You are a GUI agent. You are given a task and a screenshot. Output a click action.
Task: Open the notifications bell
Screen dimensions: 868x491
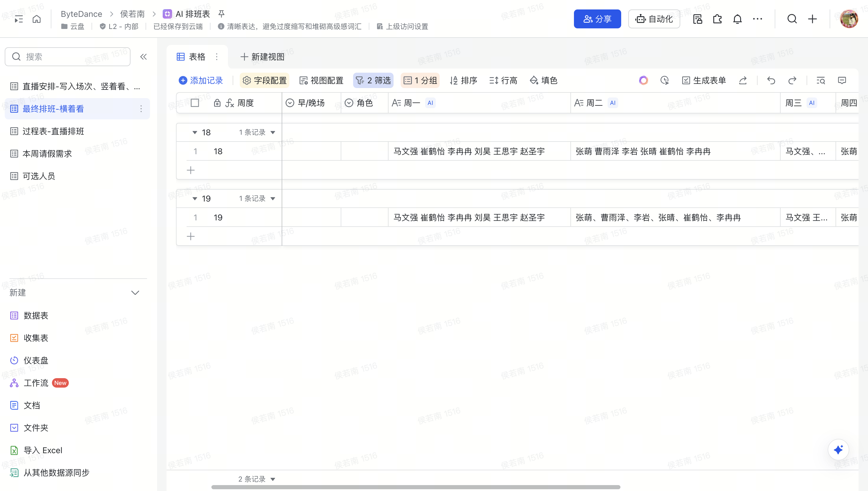737,19
